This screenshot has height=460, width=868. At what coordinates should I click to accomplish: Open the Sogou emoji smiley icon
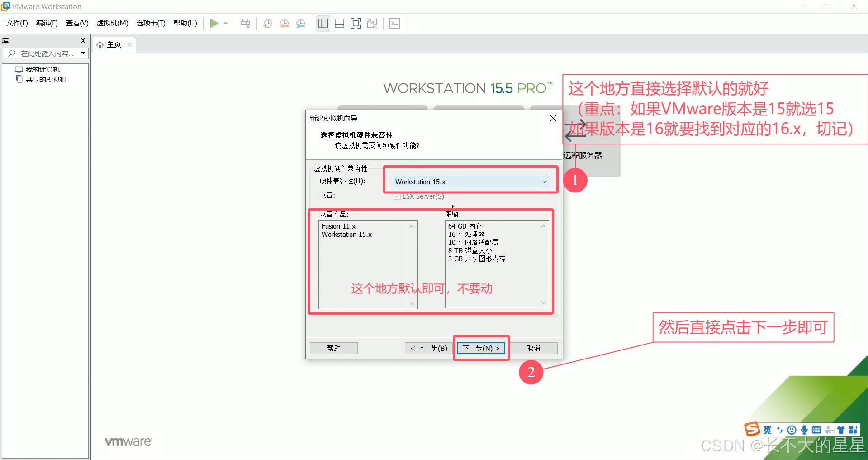(792, 430)
